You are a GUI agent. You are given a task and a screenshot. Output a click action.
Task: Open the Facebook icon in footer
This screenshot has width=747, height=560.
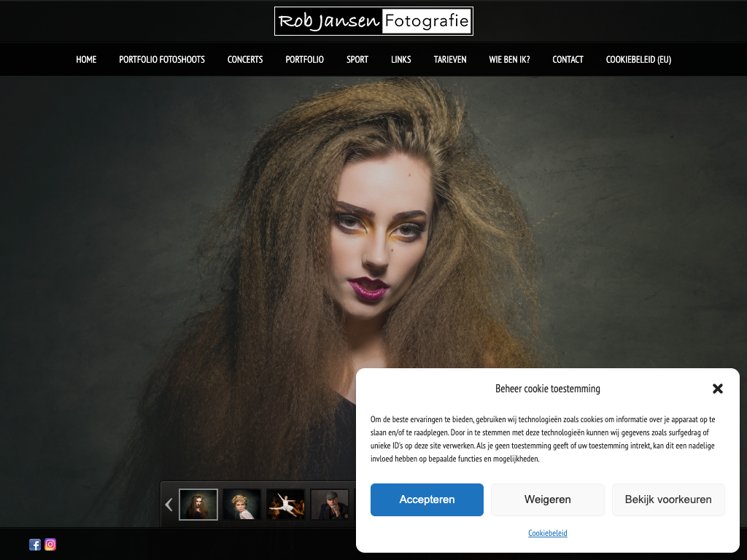click(x=35, y=545)
